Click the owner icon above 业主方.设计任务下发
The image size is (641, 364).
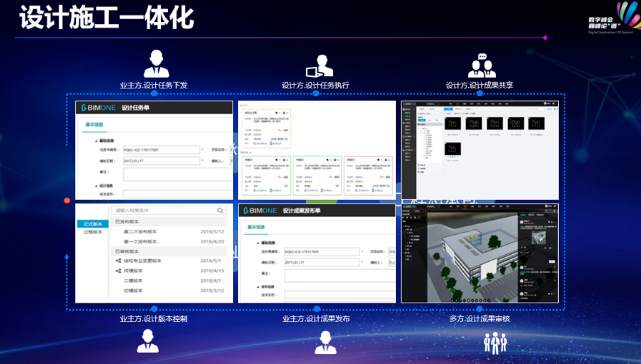point(156,64)
